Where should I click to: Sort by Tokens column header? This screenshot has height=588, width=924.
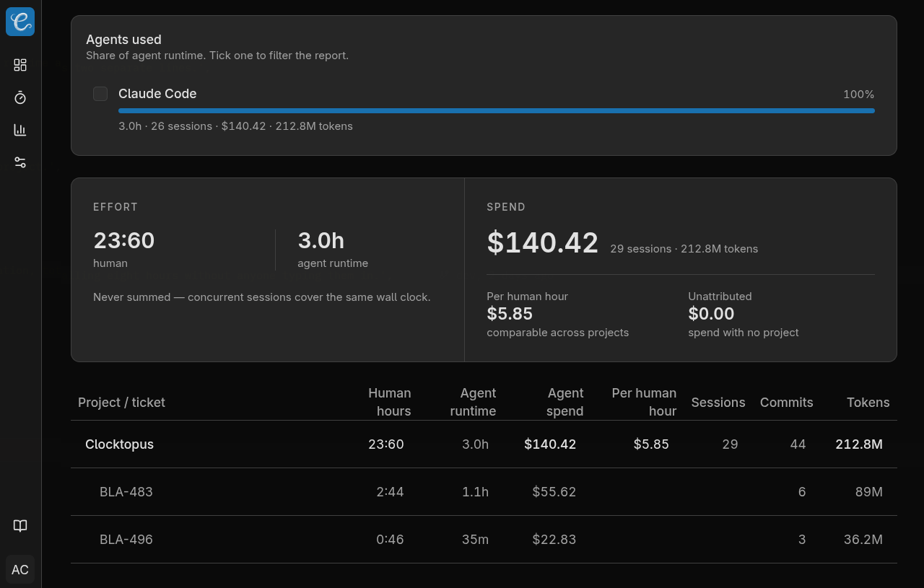click(868, 403)
